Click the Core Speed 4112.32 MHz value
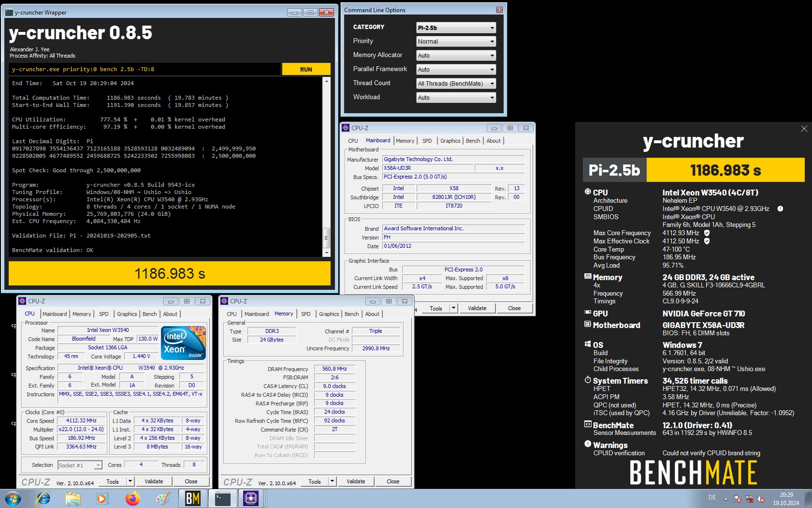The image size is (812, 508). tap(81, 421)
